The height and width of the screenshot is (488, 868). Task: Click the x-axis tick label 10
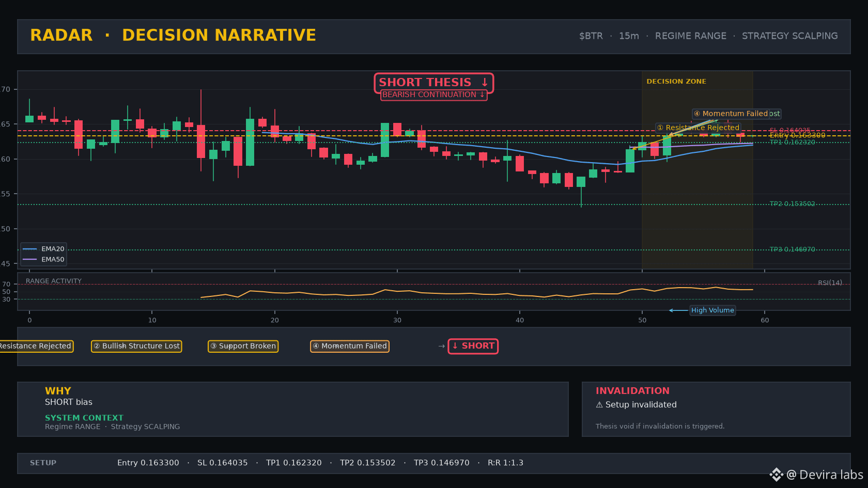[x=152, y=320]
